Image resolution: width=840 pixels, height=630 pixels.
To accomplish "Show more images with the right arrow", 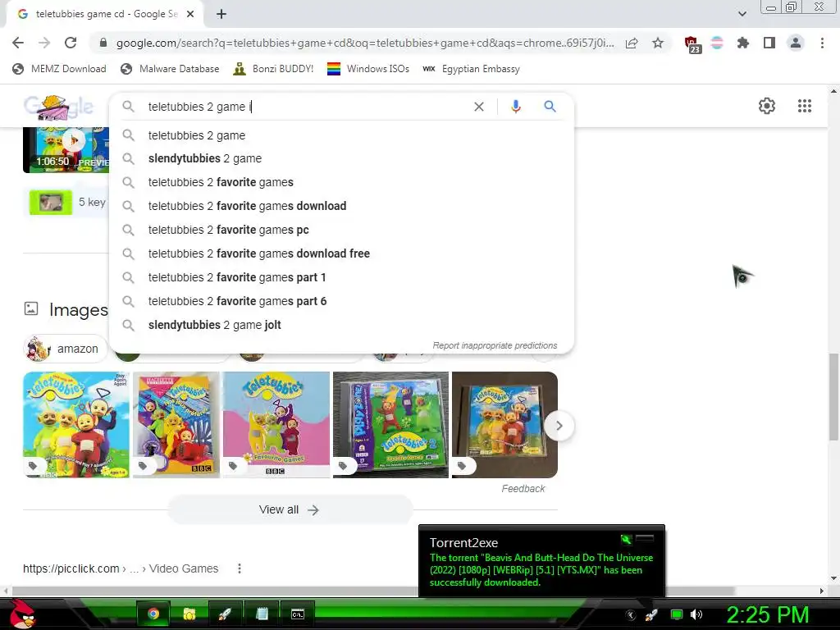I will (559, 426).
